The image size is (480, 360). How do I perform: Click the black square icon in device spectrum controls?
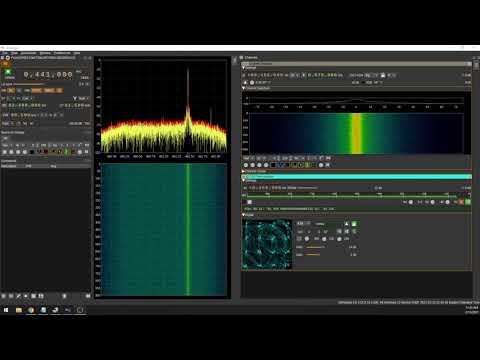(x=32, y=152)
